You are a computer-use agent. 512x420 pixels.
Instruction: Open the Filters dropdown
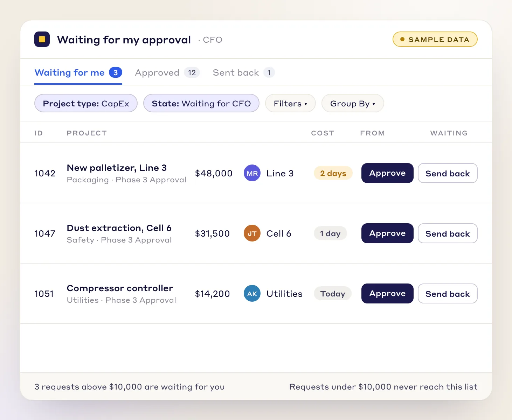coord(290,103)
